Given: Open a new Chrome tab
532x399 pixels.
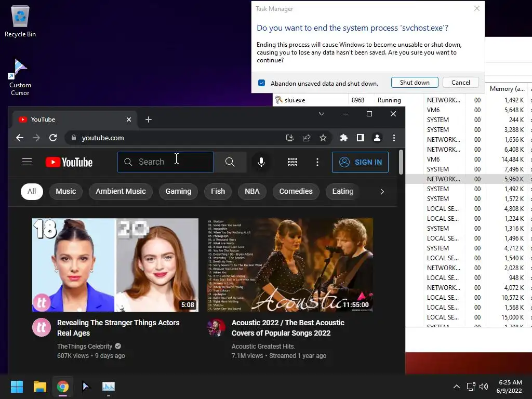Looking at the screenshot, I should pos(149,119).
